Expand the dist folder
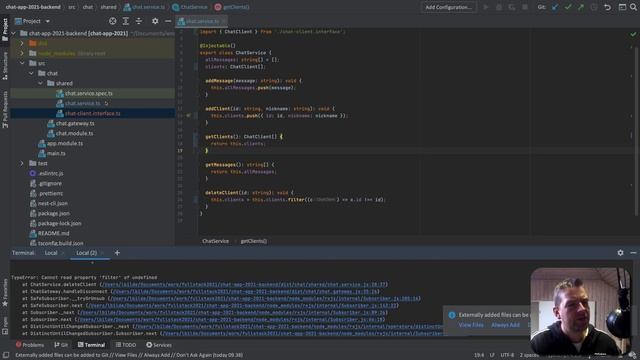 click(22, 43)
